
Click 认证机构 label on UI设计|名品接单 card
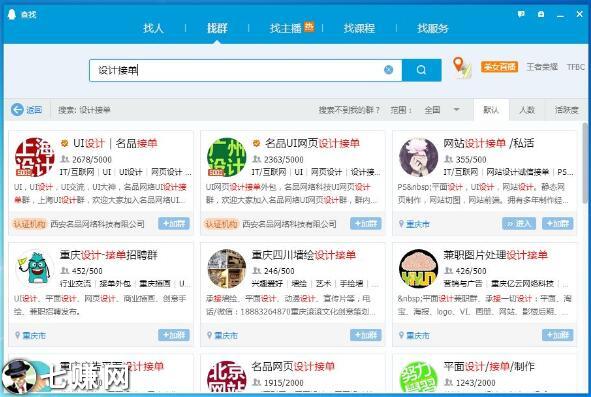(x=29, y=224)
